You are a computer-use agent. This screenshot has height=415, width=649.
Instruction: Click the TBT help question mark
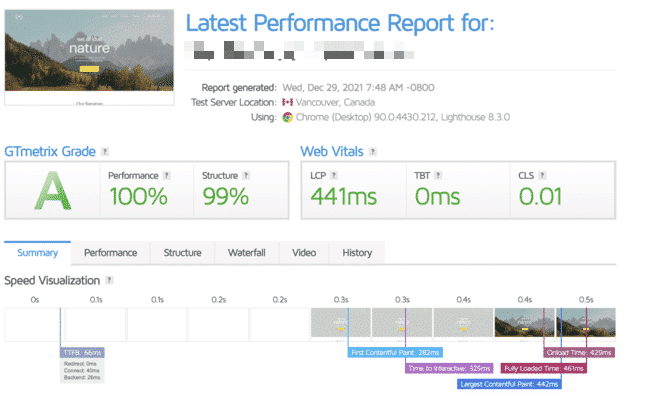point(438,175)
